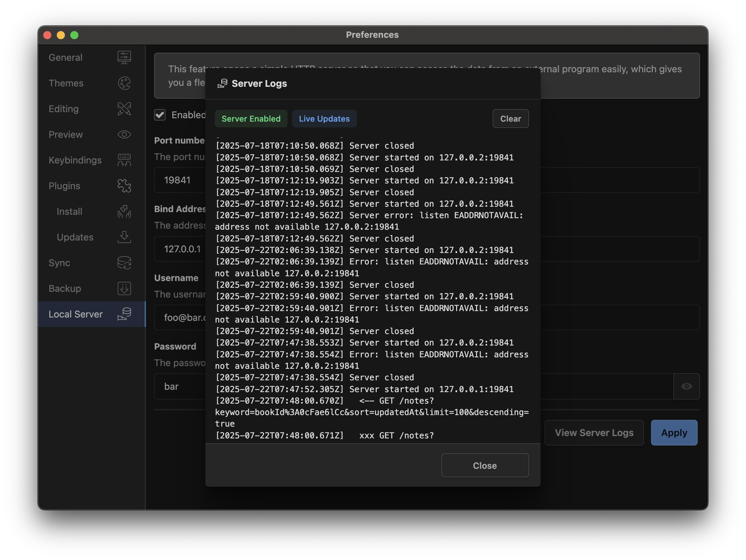Image resolution: width=746 pixels, height=560 pixels.
Task: Click the Editing pencil-and-ruler icon
Action: click(124, 109)
